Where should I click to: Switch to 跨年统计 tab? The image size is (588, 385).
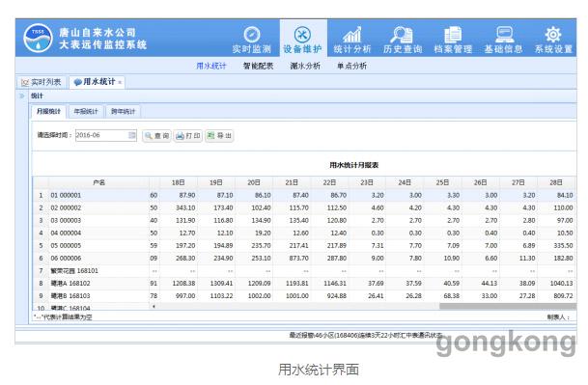point(123,111)
